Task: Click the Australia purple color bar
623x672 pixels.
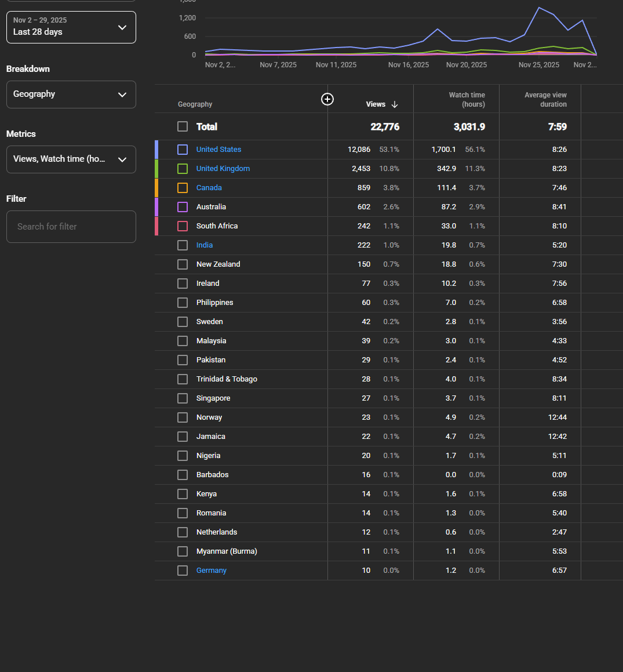Action: click(x=156, y=207)
